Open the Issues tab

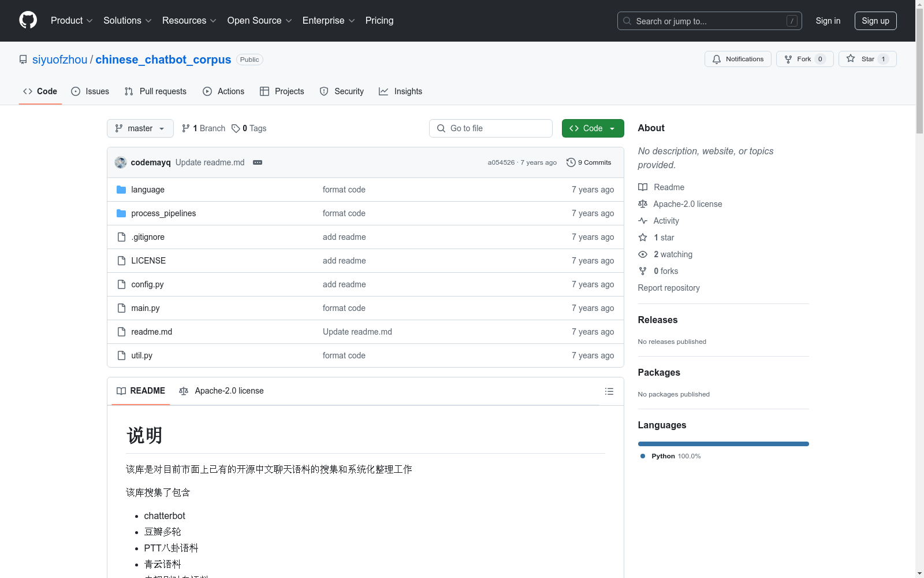tap(90, 91)
